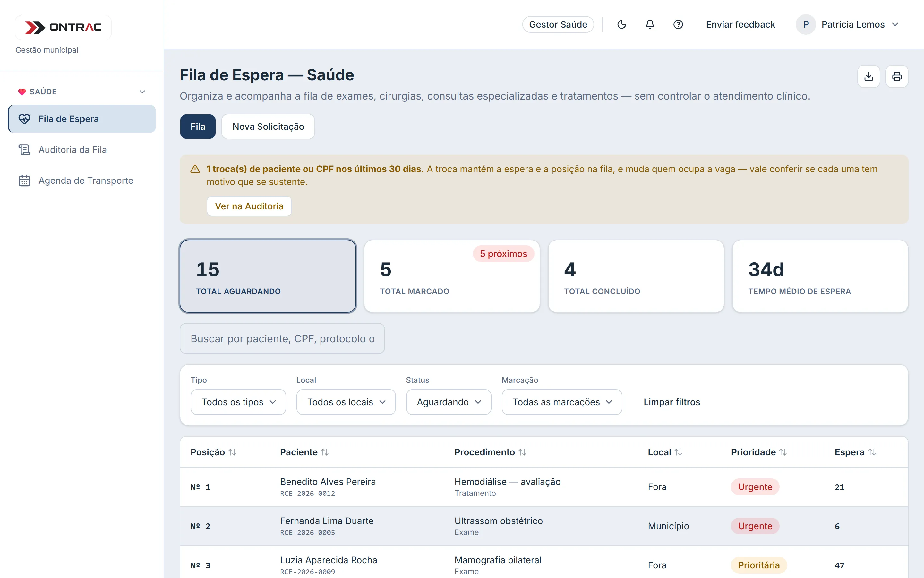The image size is (924, 578).
Task: Click the Procedimento sort arrows icon
Action: tap(522, 452)
